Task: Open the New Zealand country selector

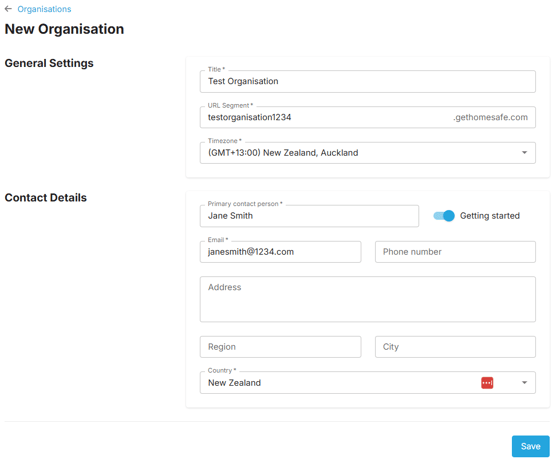Action: tap(368, 383)
